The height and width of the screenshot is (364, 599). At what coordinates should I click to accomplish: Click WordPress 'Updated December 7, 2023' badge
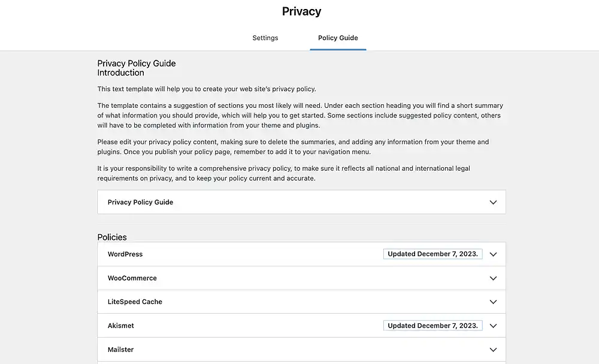coord(432,254)
